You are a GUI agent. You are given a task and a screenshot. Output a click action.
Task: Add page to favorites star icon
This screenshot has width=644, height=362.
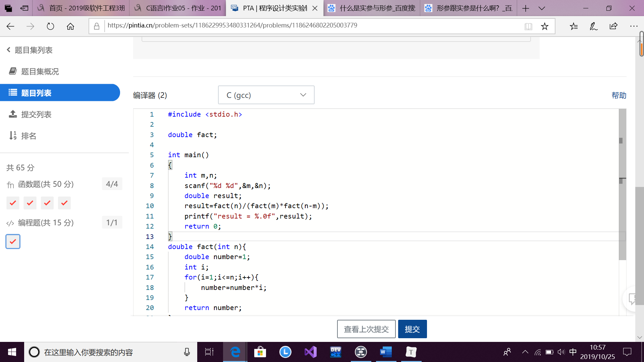click(545, 26)
